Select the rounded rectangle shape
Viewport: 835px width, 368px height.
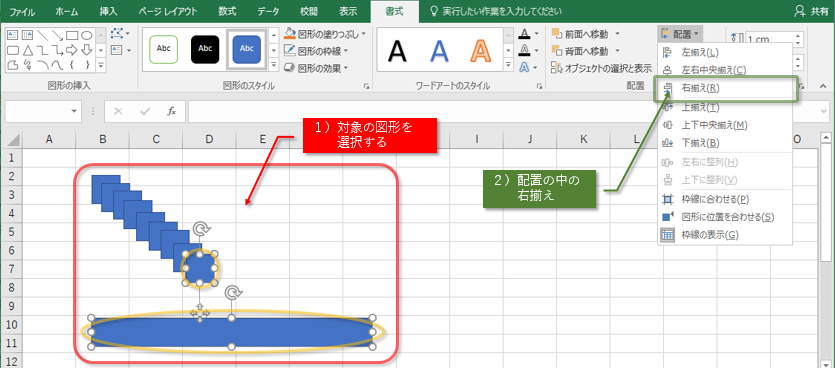[x=13, y=50]
